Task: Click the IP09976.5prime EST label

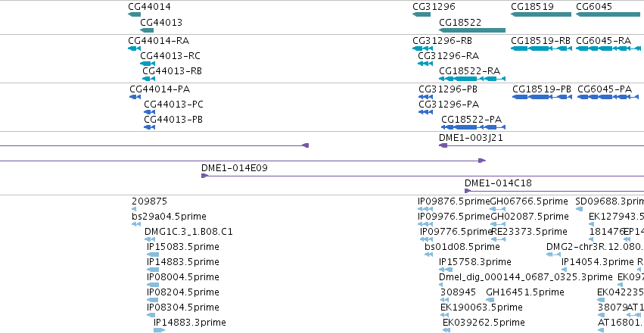Action: click(454, 217)
